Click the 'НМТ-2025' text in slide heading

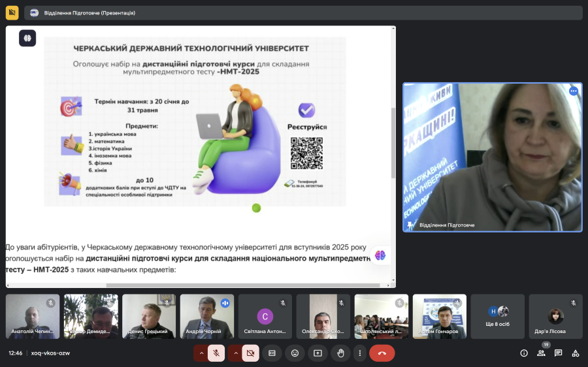click(238, 72)
